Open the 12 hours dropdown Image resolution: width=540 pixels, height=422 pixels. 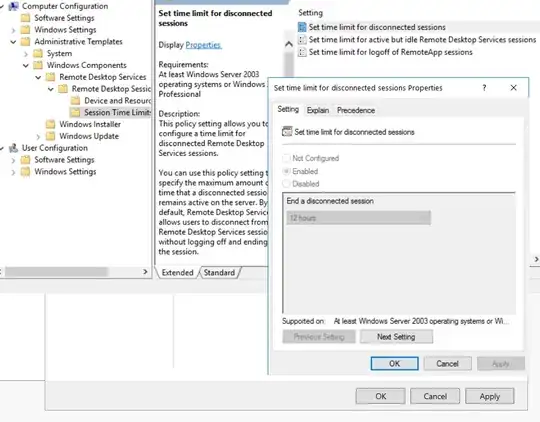click(358, 218)
